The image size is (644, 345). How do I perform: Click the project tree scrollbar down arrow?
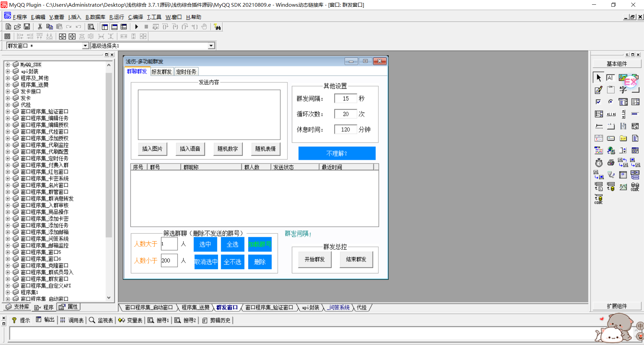(109, 297)
